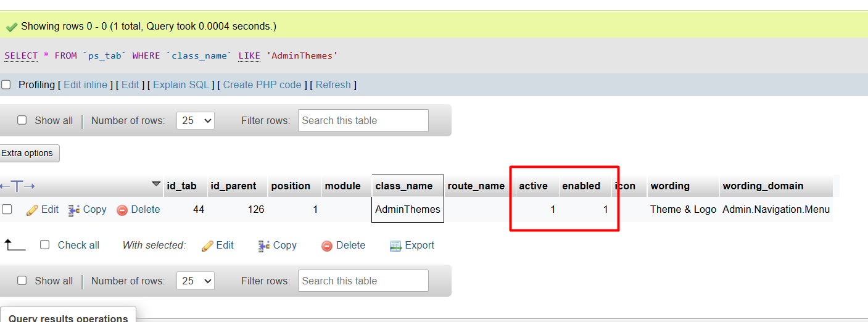Click the green success checkmark icon
Image resolution: width=868 pixels, height=322 pixels.
pyautogui.click(x=11, y=27)
